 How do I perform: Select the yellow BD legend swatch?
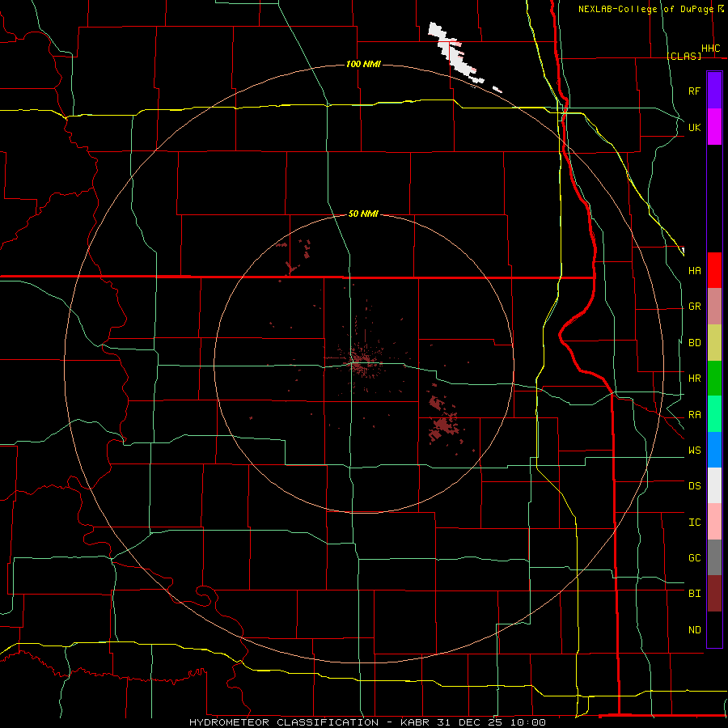(x=714, y=342)
